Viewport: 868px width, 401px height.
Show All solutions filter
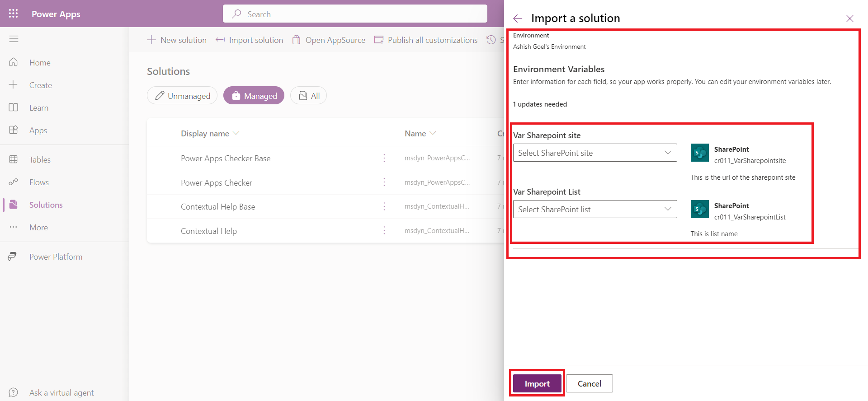tap(309, 96)
